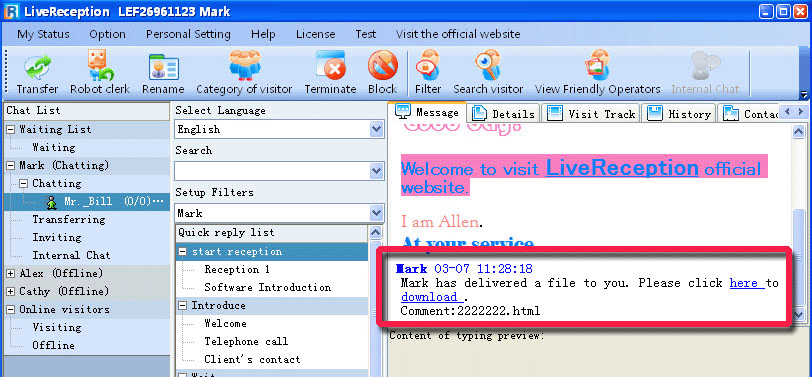The image size is (812, 377).
Task: Choose the Client's contact quick reply
Action: pos(252,359)
